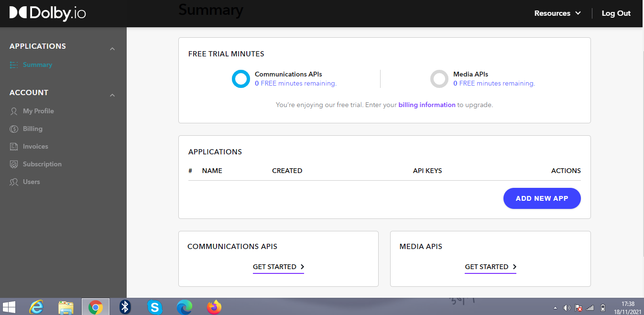The image size is (644, 315).
Task: Click the Subscription badge icon
Action: pos(14,164)
